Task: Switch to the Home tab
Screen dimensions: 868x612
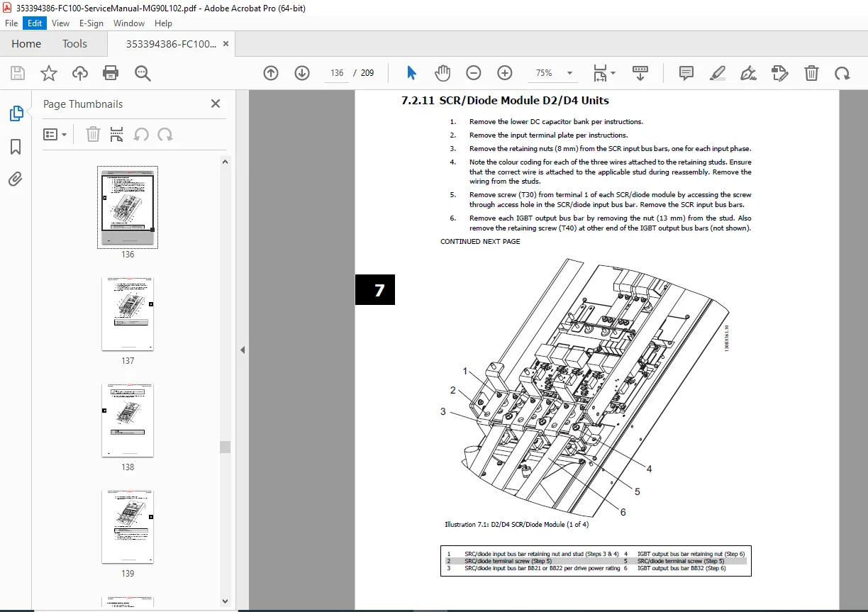Action: (26, 44)
